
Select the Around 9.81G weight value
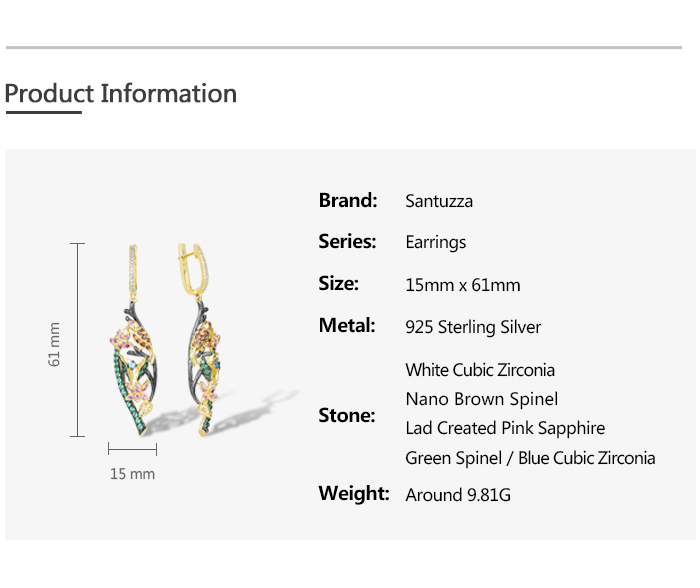coord(458,495)
